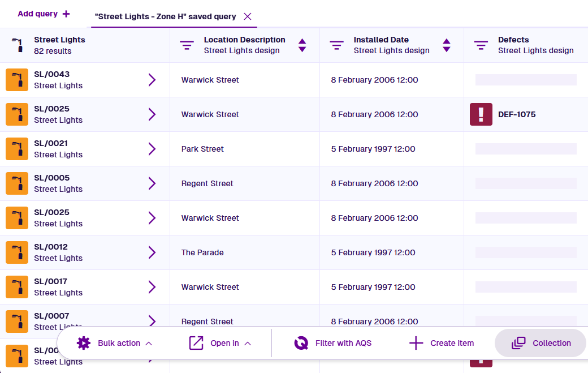This screenshot has width=588, height=373.
Task: Expand the SL/0005 row chevron
Action: [x=152, y=183]
